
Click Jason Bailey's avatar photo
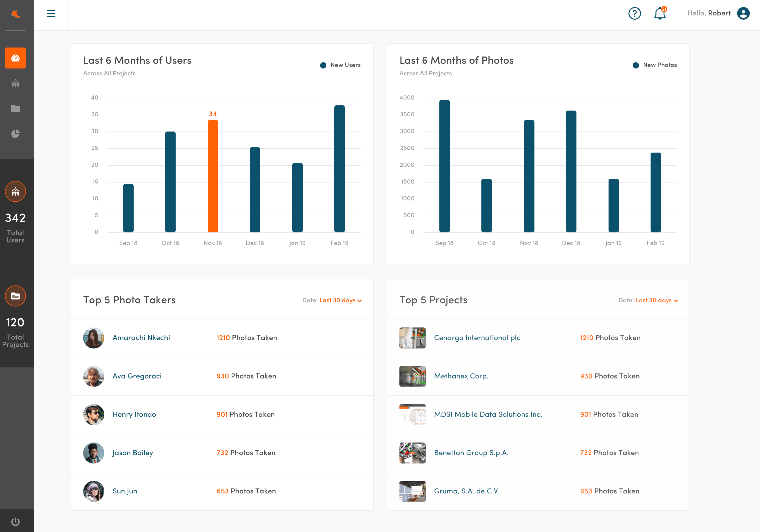click(x=94, y=453)
